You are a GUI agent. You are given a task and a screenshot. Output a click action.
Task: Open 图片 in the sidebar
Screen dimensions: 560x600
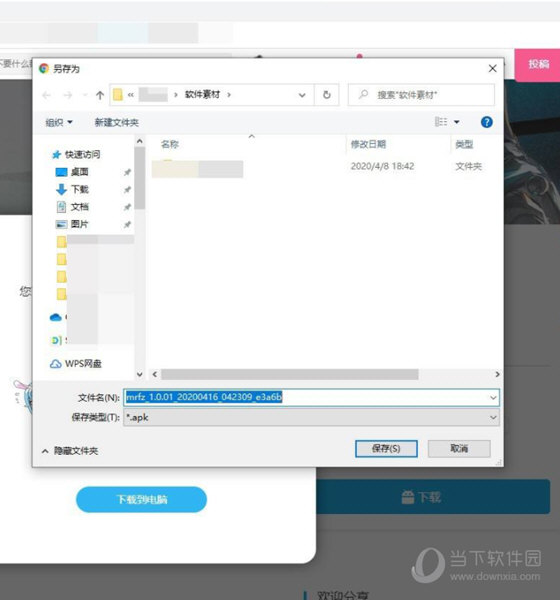(72, 224)
